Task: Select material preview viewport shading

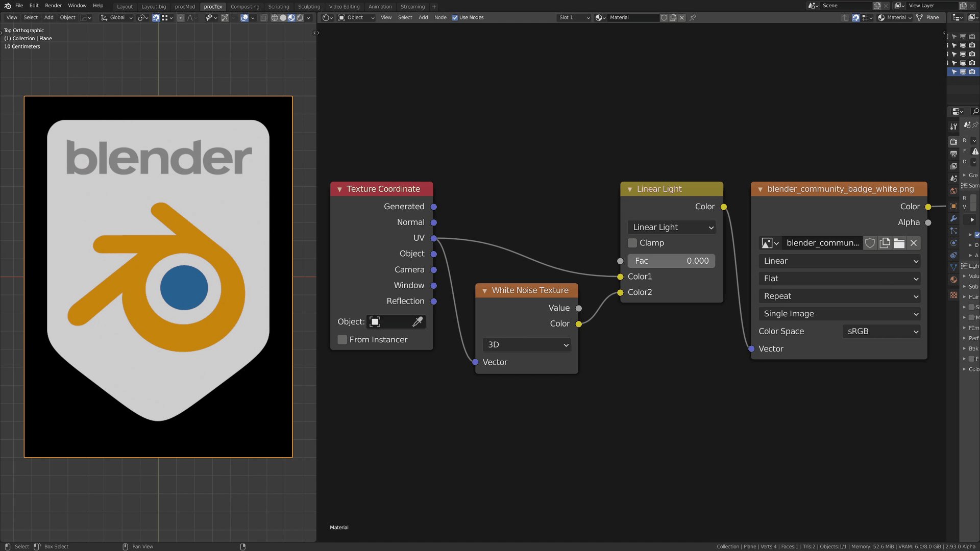Action: [291, 17]
